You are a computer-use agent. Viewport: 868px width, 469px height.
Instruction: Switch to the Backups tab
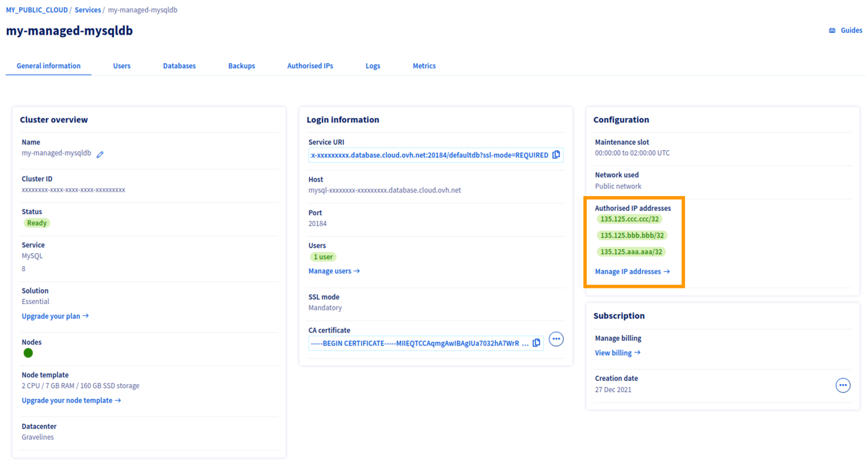pyautogui.click(x=241, y=66)
